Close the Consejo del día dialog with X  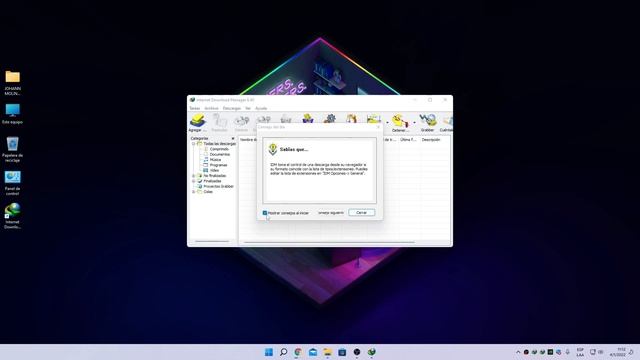[378, 127]
